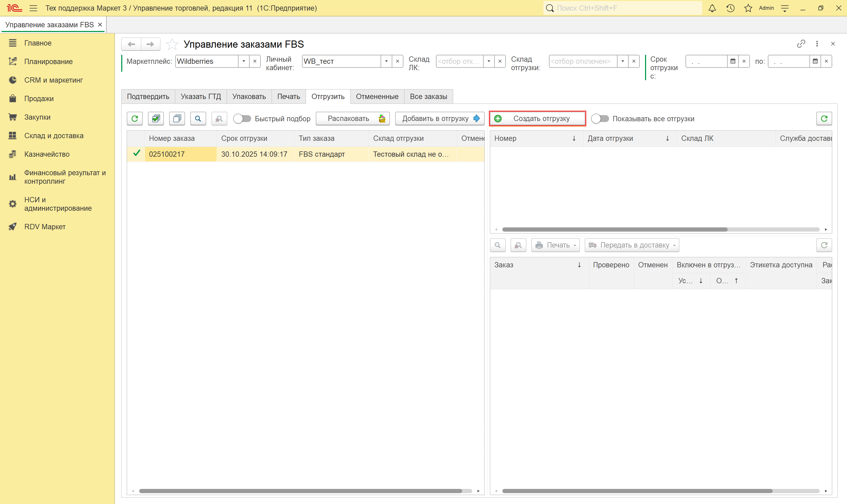847x504 pixels.
Task: Click the notifications bell icon
Action: click(712, 8)
